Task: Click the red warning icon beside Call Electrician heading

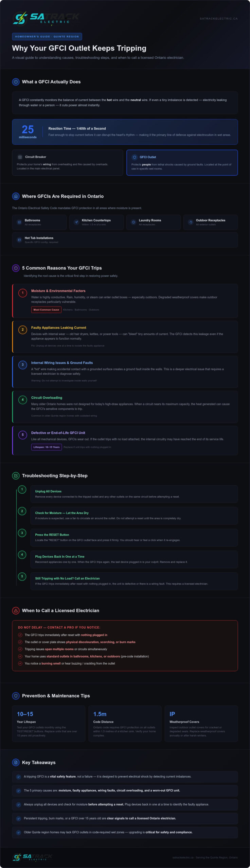Action: click(x=16, y=611)
